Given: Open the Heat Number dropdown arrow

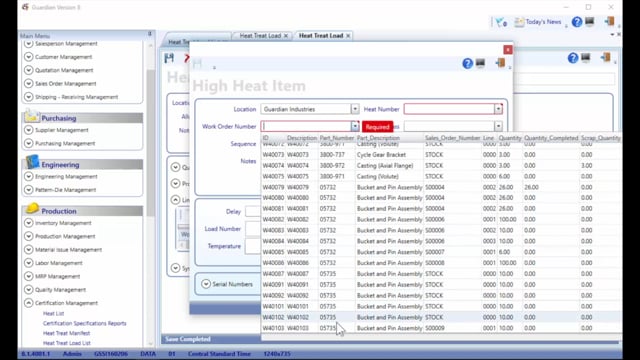Looking at the screenshot, I should 498,109.
